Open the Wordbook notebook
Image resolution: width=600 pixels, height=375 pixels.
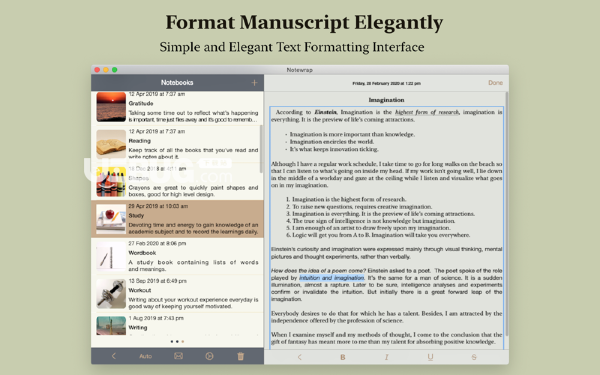click(177, 256)
